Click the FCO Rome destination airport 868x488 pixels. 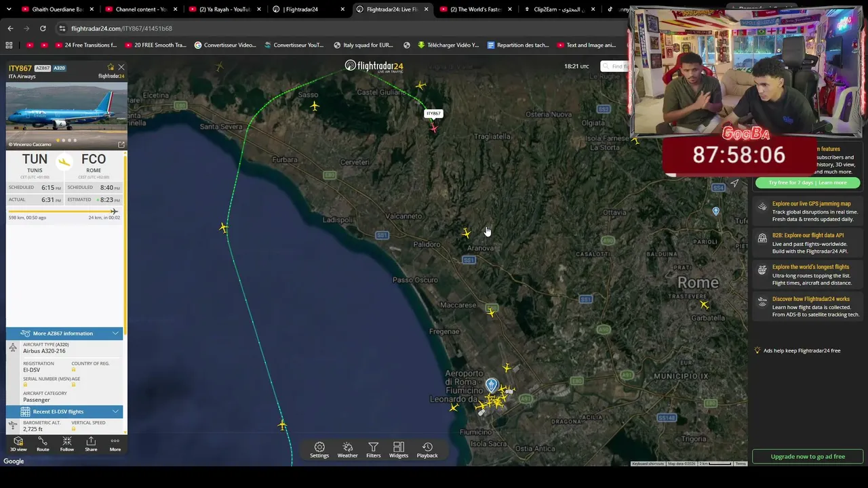[94, 163]
